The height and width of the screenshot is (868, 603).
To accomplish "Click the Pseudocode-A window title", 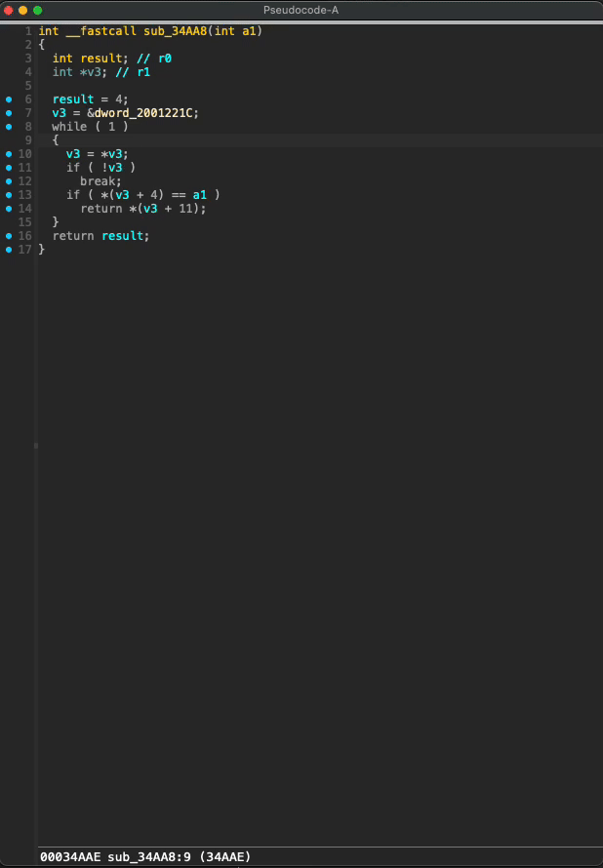I will coord(301,10).
